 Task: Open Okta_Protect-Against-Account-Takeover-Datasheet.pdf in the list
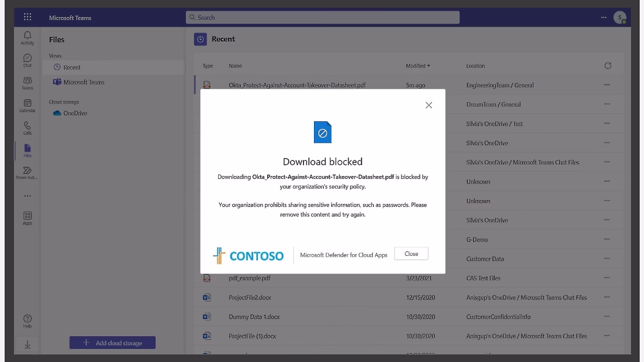click(x=297, y=85)
